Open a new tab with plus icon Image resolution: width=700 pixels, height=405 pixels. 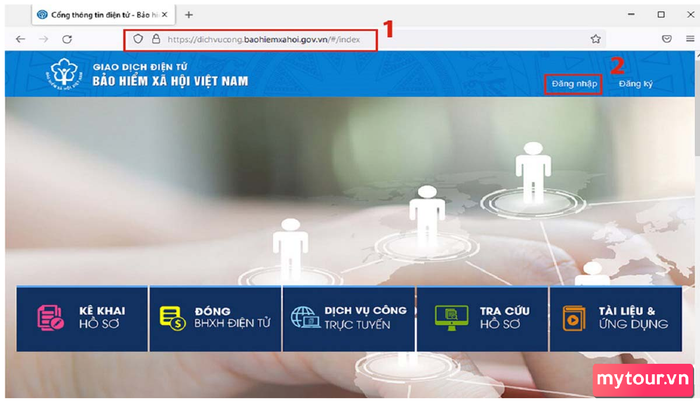189,15
